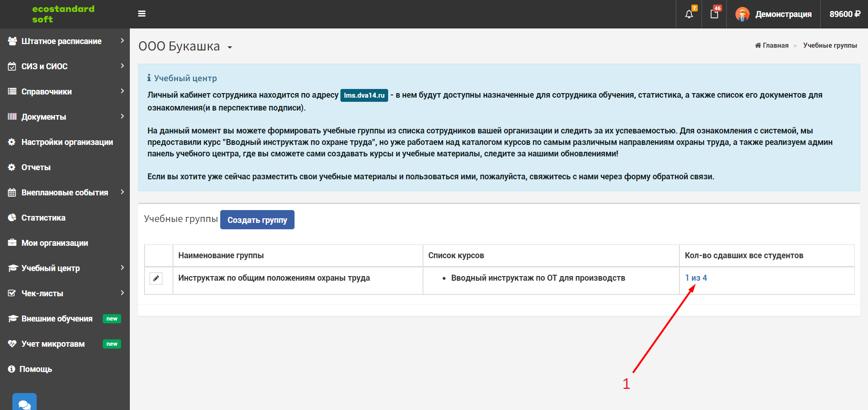This screenshot has width=868, height=410.
Task: Click 'Вводный инструктаж по ОТ для производств' course
Action: [538, 278]
